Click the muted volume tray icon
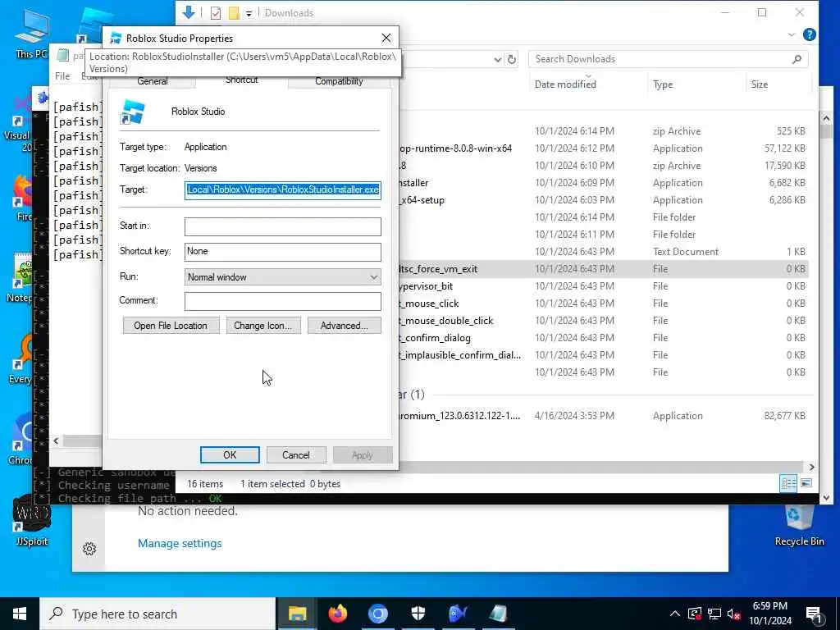This screenshot has height=630, width=840. coord(733,614)
